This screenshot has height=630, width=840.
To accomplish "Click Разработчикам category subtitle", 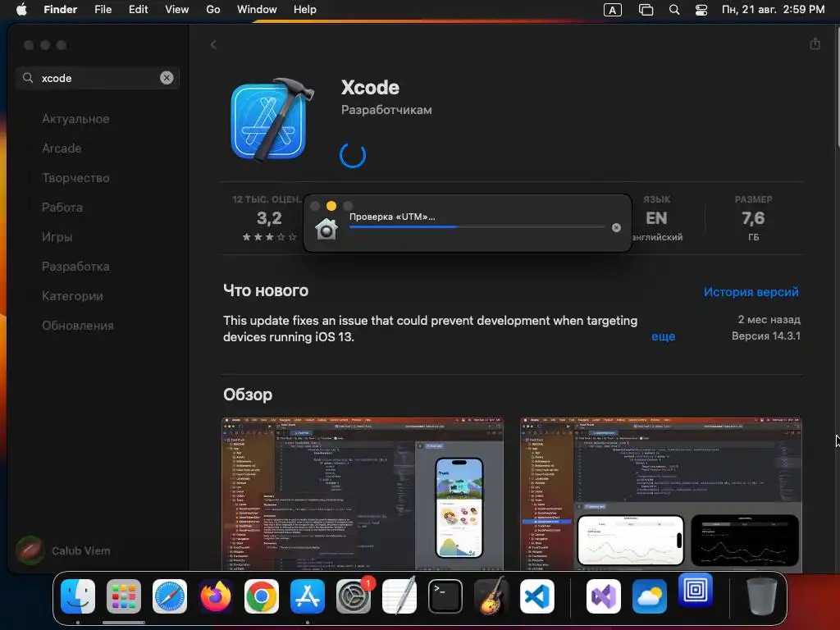I will click(x=386, y=110).
